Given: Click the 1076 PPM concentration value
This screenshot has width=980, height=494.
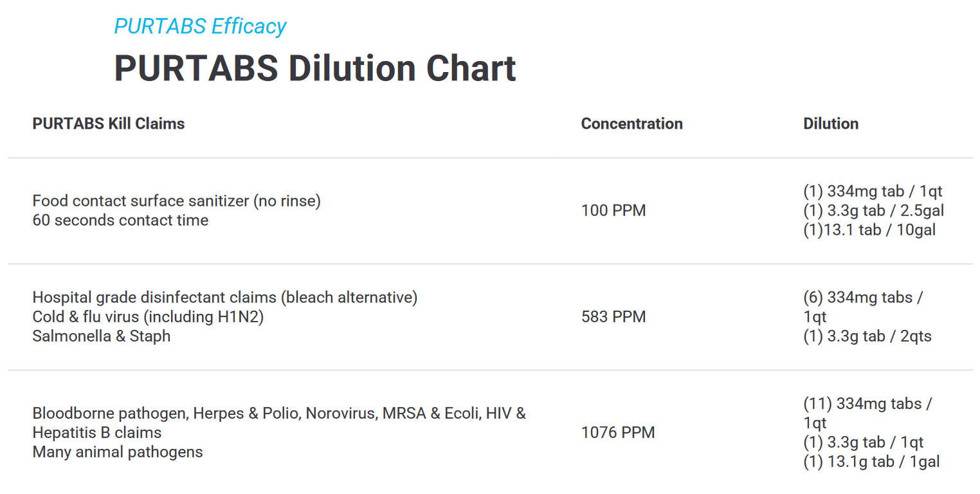Looking at the screenshot, I should [x=617, y=432].
